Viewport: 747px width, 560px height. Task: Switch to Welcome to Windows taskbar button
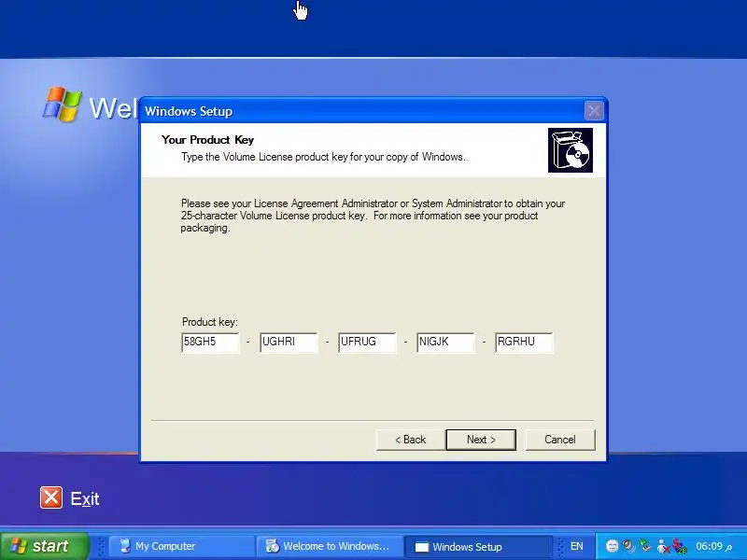[x=329, y=546]
